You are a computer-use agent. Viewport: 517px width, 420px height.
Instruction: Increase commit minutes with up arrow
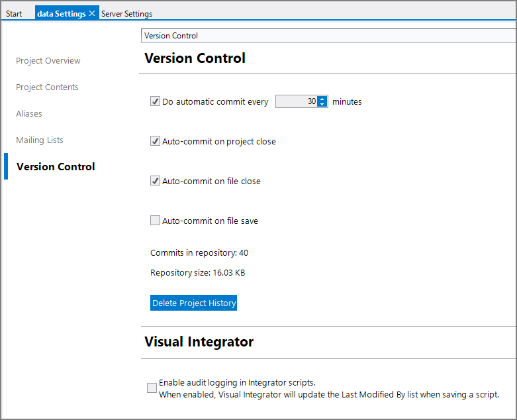[x=322, y=99]
